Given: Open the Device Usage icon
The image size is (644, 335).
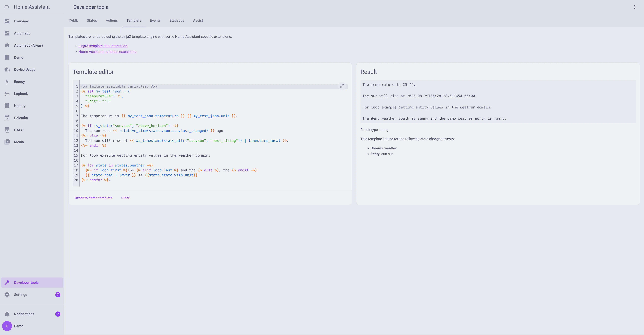Looking at the screenshot, I should pyautogui.click(x=7, y=70).
